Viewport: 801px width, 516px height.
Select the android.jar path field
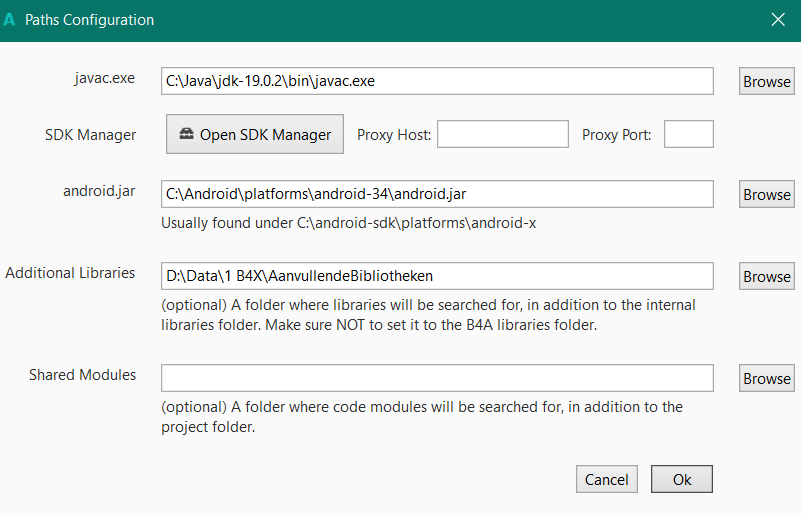pyautogui.click(x=437, y=194)
